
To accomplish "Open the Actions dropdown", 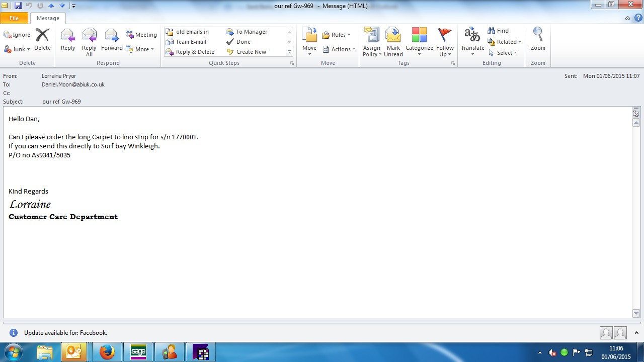I will click(339, 49).
